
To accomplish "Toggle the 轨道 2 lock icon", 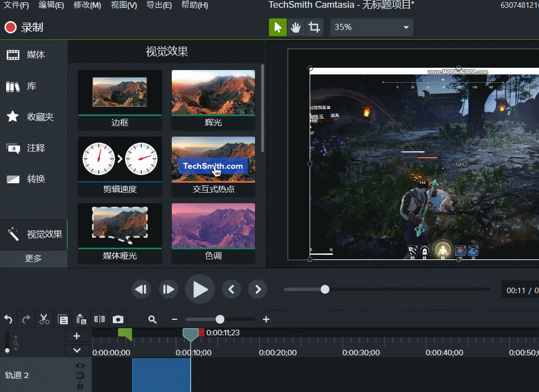I will [80, 385].
